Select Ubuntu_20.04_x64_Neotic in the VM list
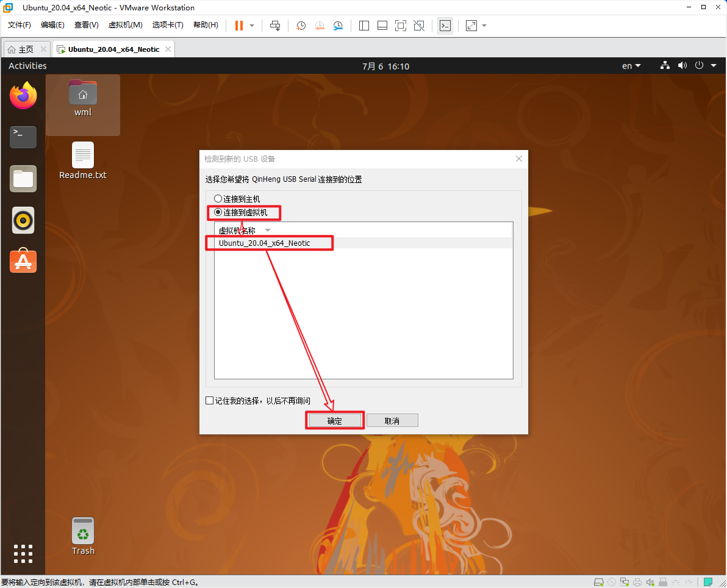Image resolution: width=727 pixels, height=588 pixels. (363, 243)
